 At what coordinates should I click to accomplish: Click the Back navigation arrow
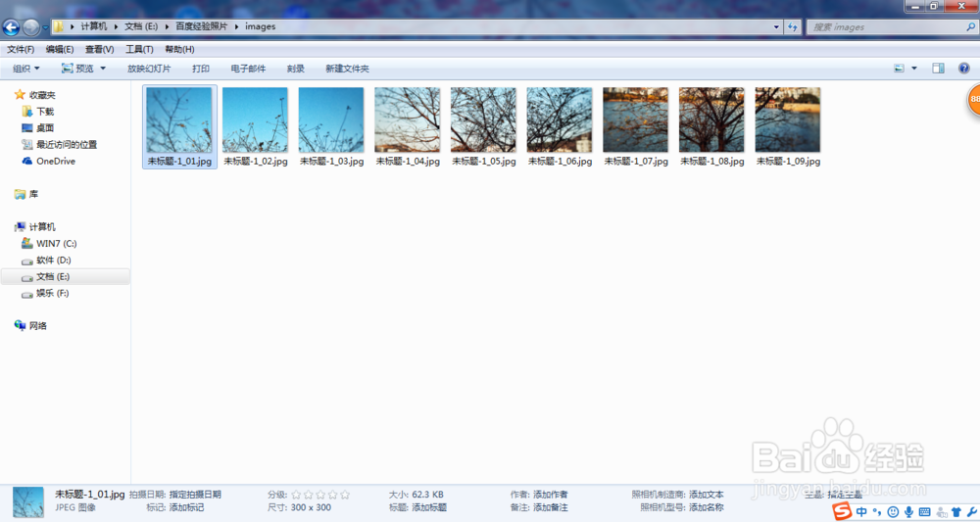11,26
